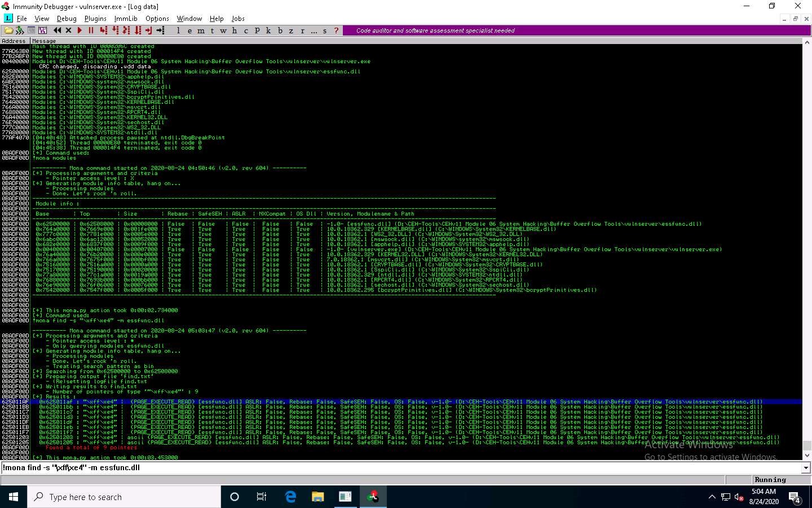The image size is (812, 508).
Task: Open Task View from taskbar
Action: tap(262, 497)
